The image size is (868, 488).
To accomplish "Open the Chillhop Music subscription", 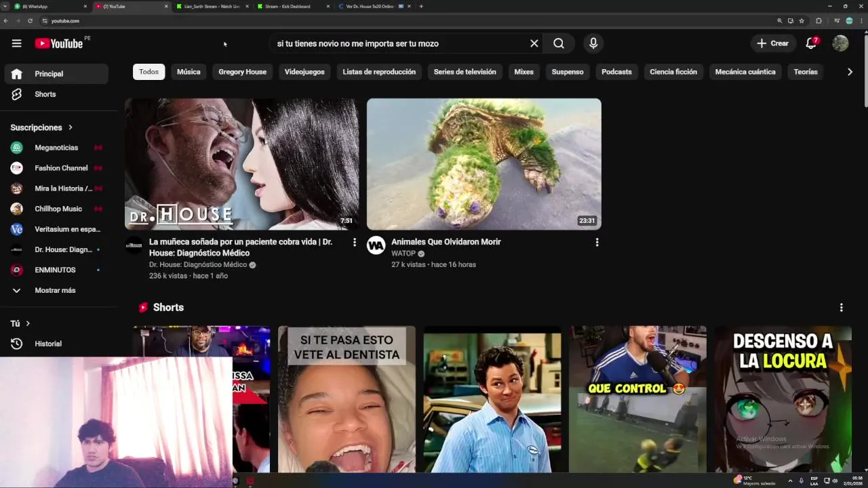I will [56, 209].
